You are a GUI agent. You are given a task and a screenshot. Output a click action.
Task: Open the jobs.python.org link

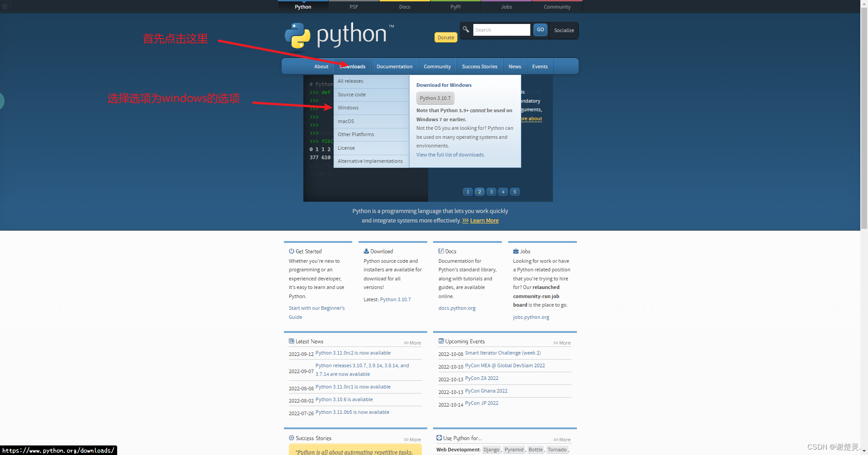531,317
